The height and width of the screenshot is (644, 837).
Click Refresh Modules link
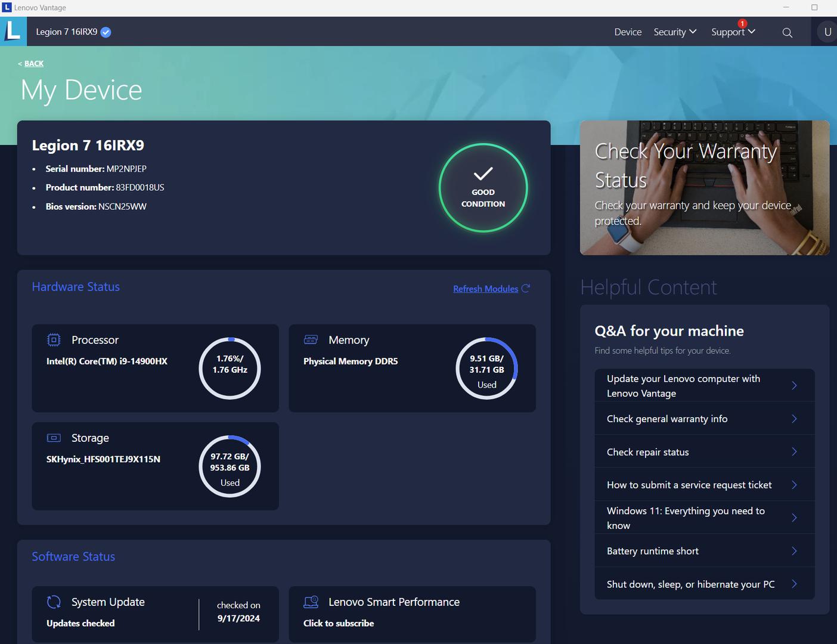point(485,289)
